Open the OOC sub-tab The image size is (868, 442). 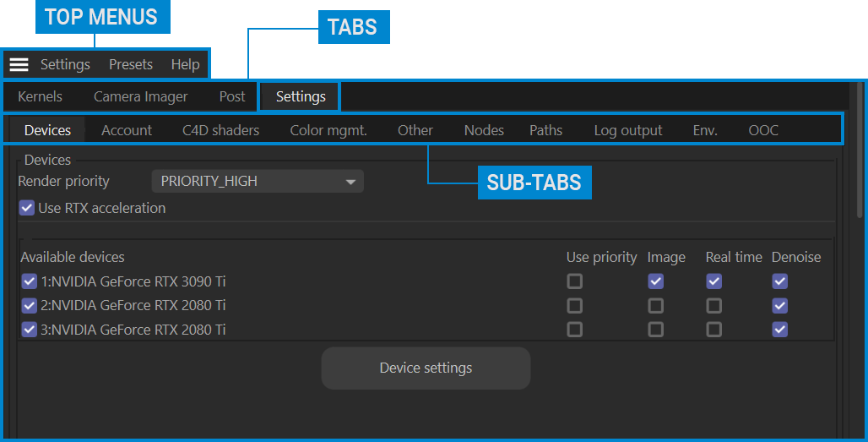coord(763,130)
